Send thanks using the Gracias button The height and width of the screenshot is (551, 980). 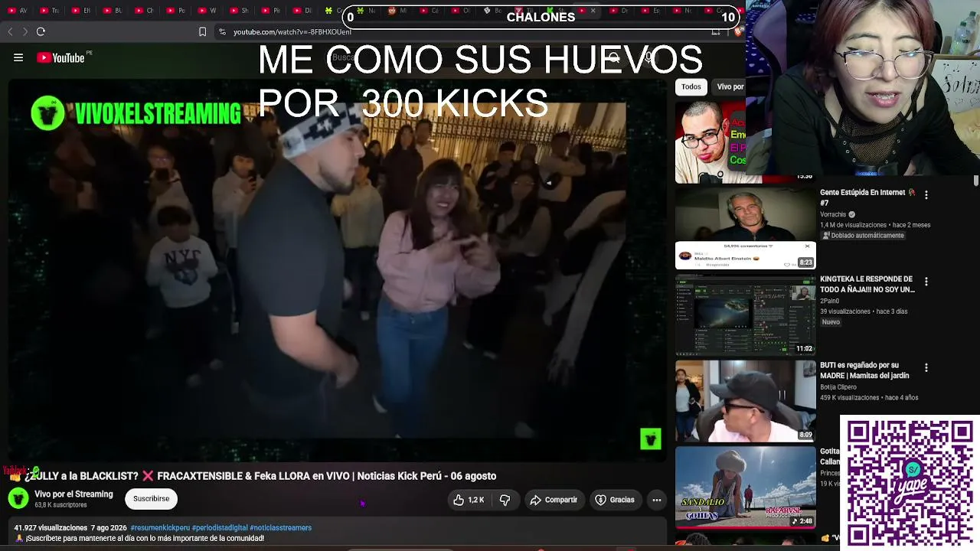[x=615, y=500]
